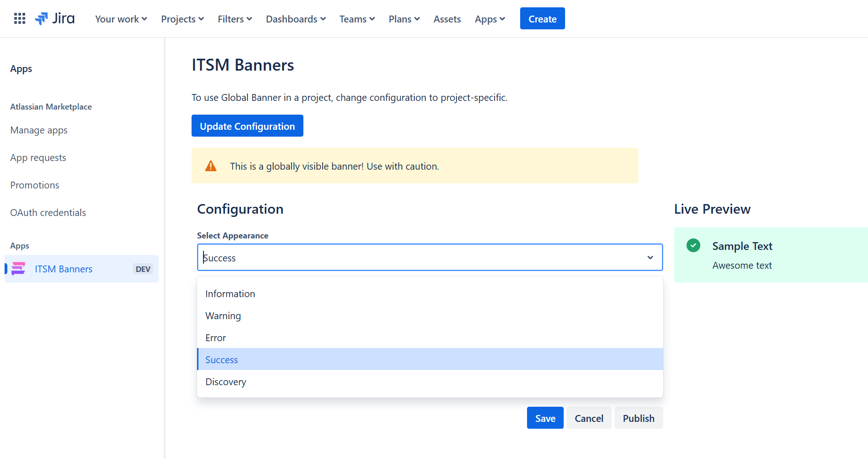The image size is (868, 459).
Task: Select Discovery as the banner appearance
Action: pyautogui.click(x=225, y=382)
